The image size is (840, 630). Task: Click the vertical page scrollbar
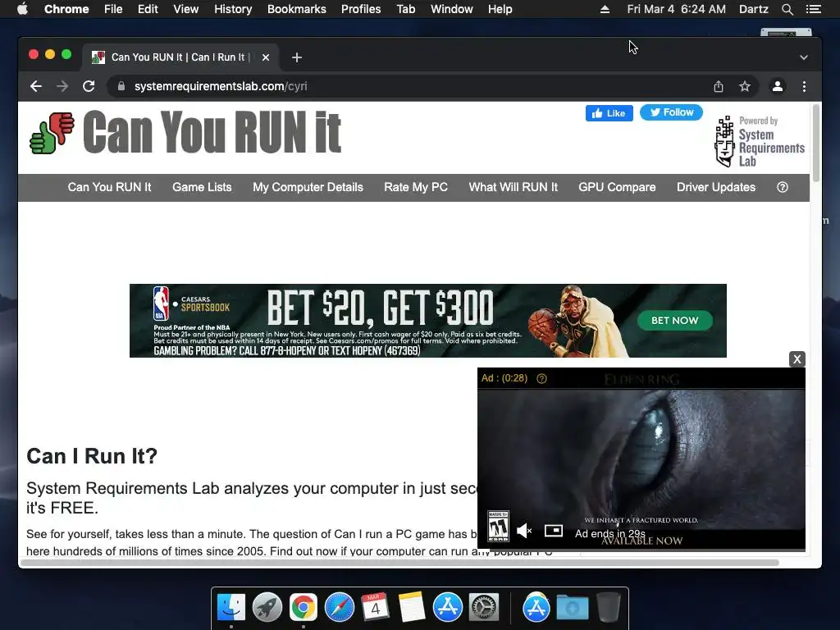(816, 144)
